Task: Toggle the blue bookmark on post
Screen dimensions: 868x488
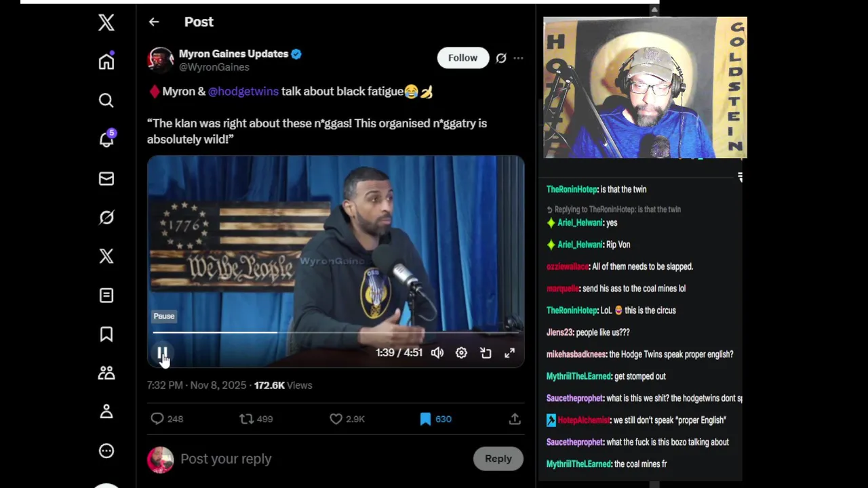Action: (425, 419)
